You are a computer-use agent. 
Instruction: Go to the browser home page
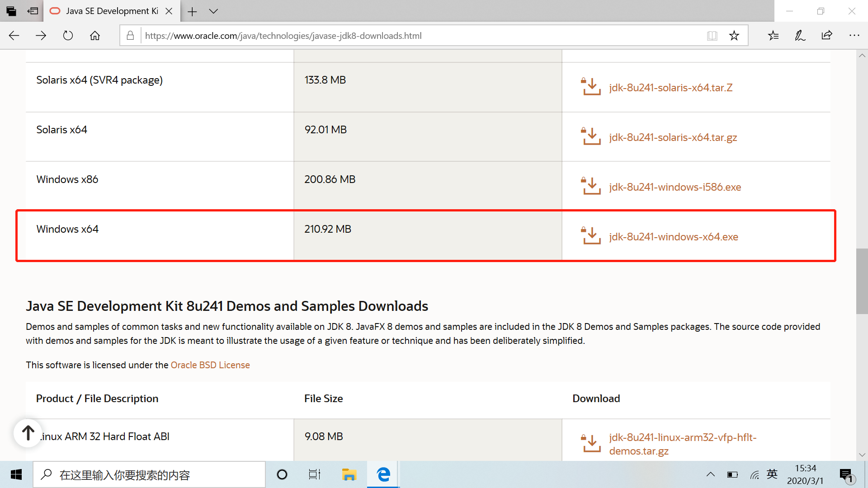[x=95, y=36]
